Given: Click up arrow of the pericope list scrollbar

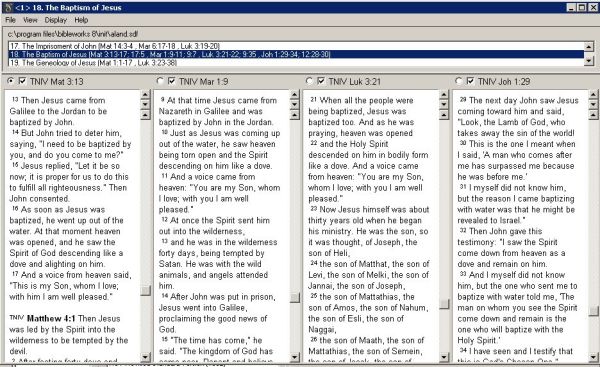Looking at the screenshot, I should click(x=589, y=47).
